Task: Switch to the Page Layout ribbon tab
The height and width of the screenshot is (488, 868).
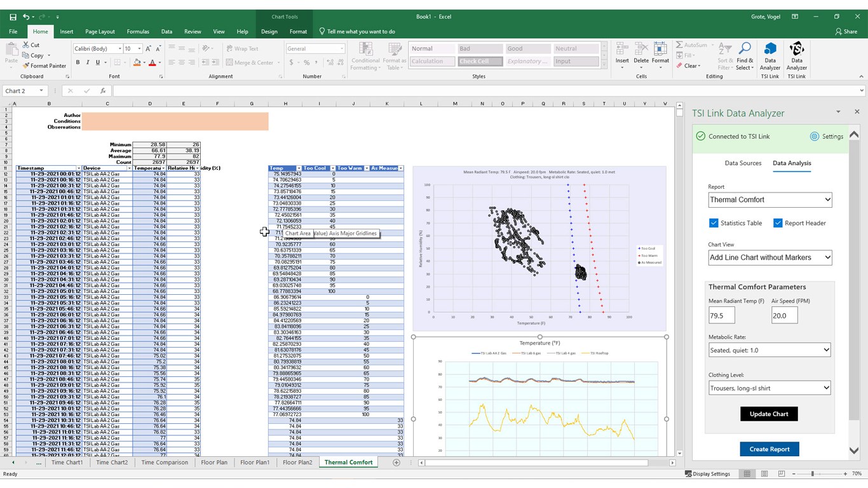Action: point(100,31)
